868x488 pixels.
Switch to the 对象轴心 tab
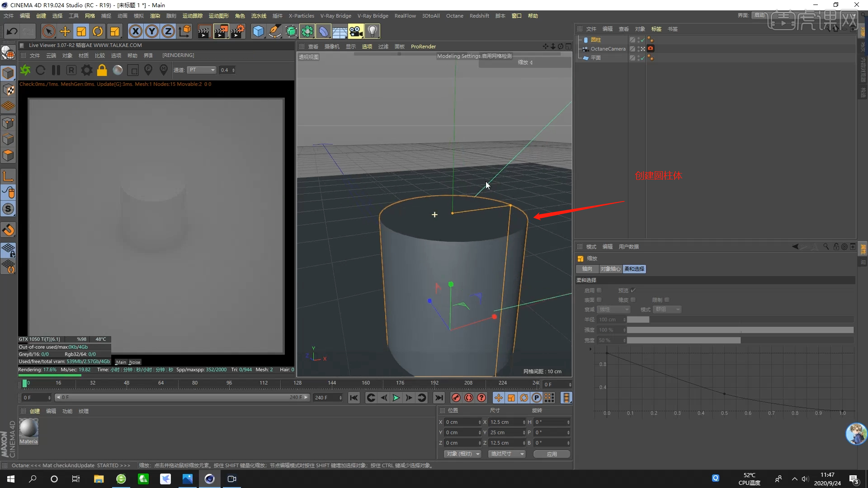(x=610, y=269)
